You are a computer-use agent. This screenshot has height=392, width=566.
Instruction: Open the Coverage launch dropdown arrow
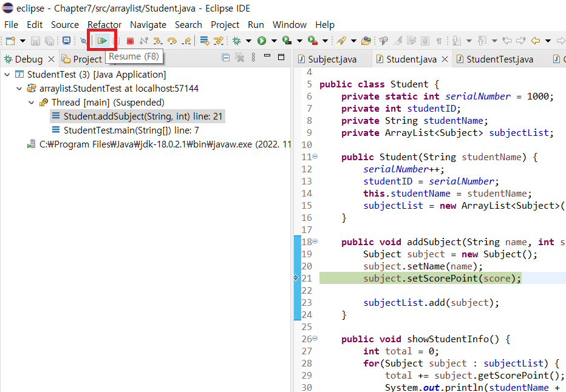click(299, 41)
